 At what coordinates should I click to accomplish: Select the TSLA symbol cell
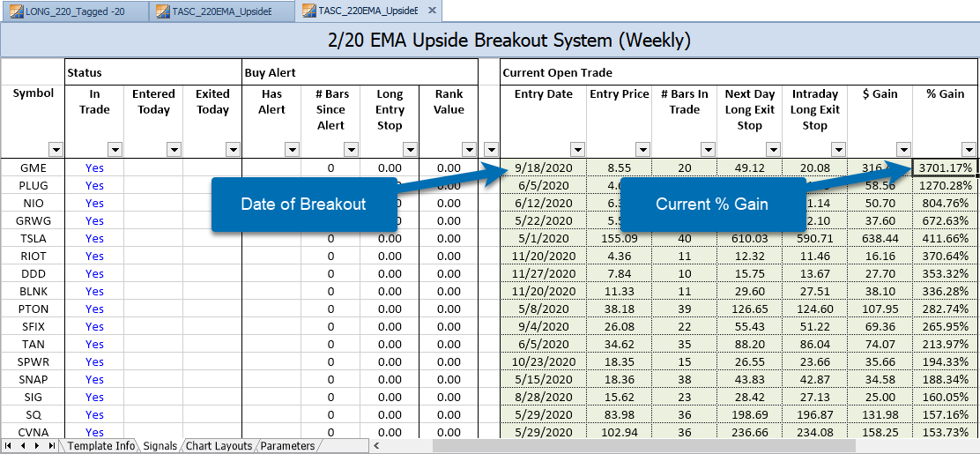click(x=33, y=238)
